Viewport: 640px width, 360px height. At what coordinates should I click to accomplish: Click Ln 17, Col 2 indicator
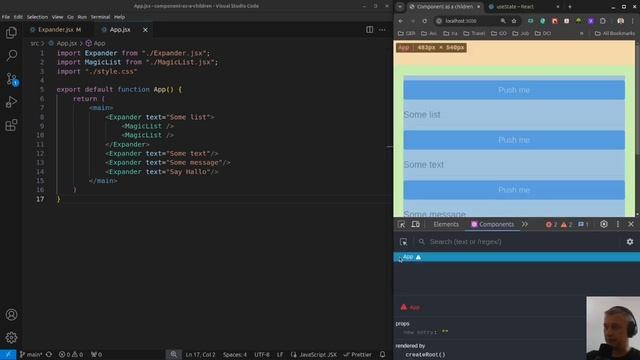(200, 355)
